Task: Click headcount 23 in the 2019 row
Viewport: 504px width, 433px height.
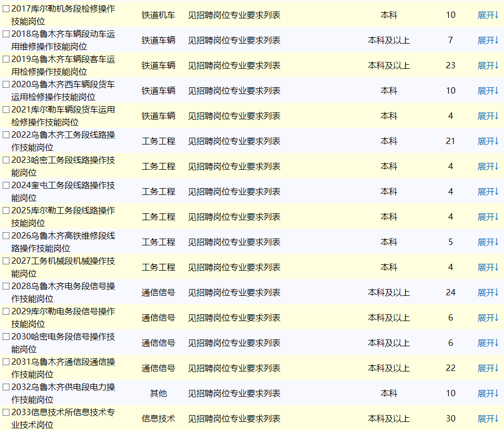Action: coord(450,66)
